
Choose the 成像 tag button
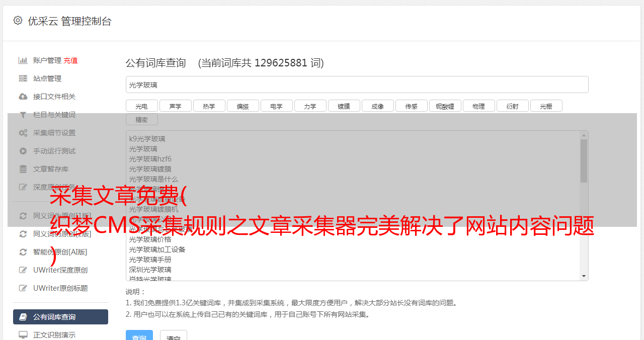377,106
